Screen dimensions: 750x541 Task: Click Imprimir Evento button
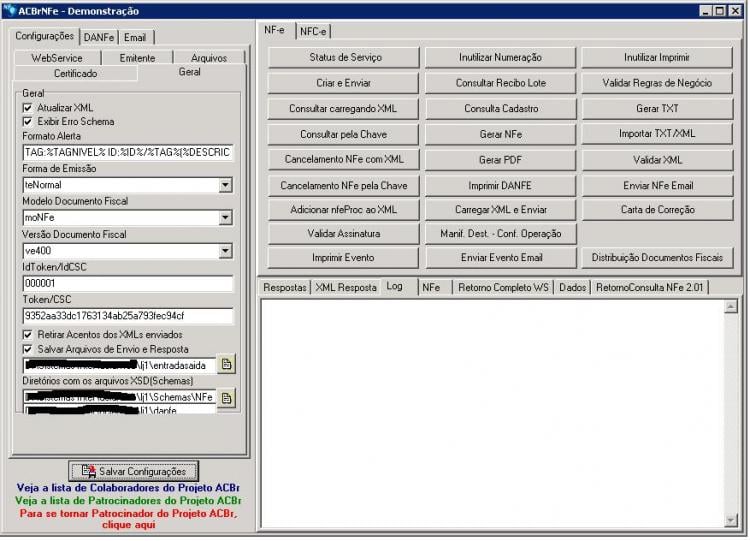pos(343,257)
